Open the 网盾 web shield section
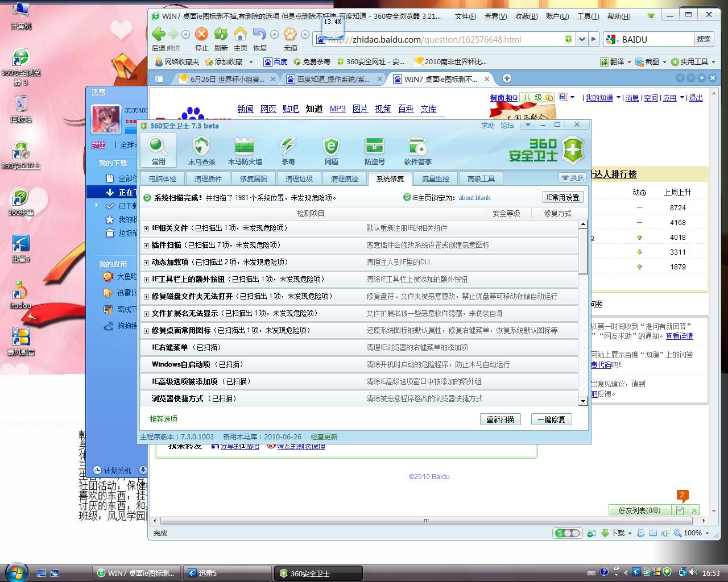The image size is (728, 582). click(331, 151)
